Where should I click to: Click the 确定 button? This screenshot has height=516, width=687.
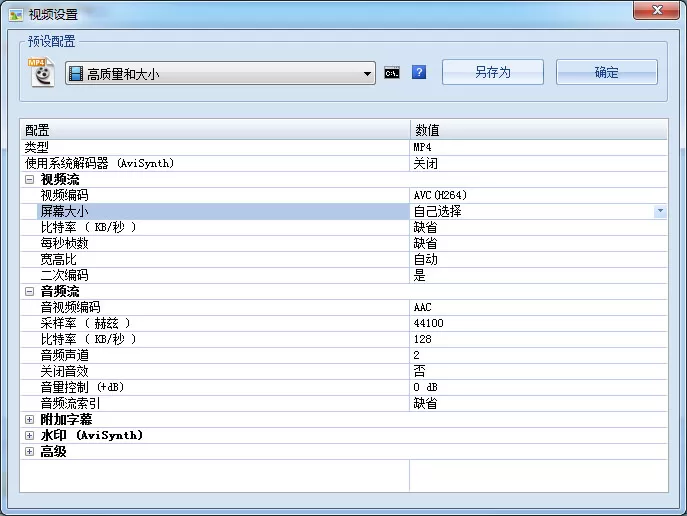(x=607, y=72)
